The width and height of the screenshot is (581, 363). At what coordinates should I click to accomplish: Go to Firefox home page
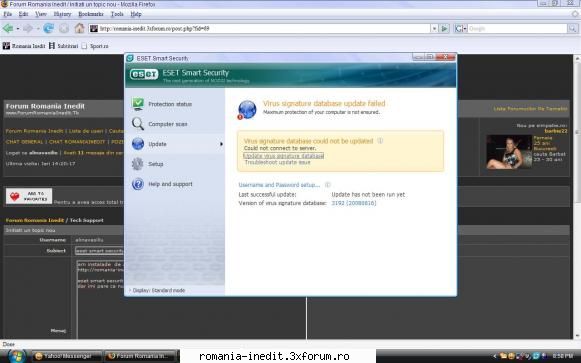point(79,28)
